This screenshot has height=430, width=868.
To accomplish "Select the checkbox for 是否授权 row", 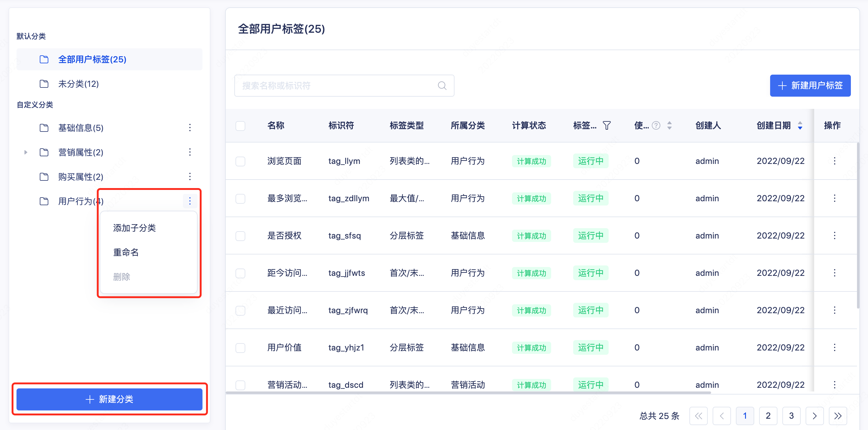I will click(x=240, y=235).
